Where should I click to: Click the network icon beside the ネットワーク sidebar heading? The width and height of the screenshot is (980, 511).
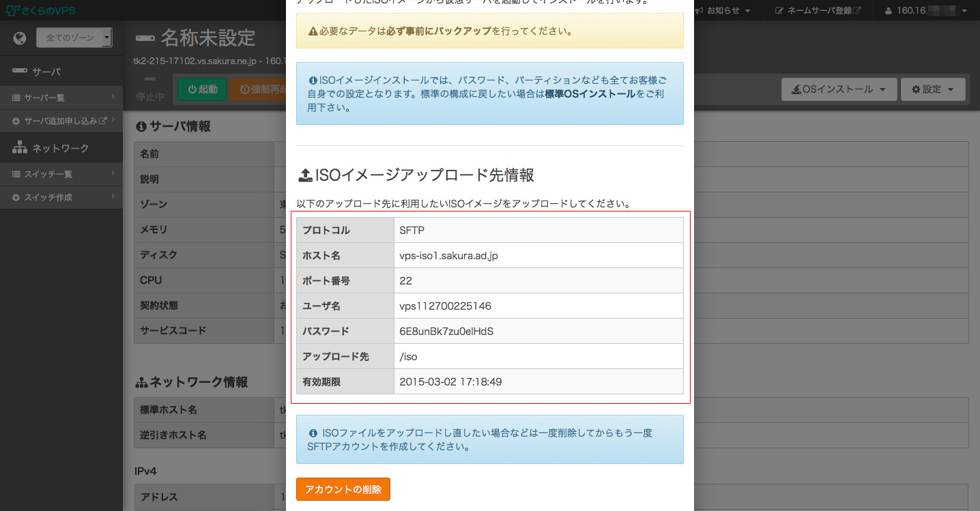(19, 147)
